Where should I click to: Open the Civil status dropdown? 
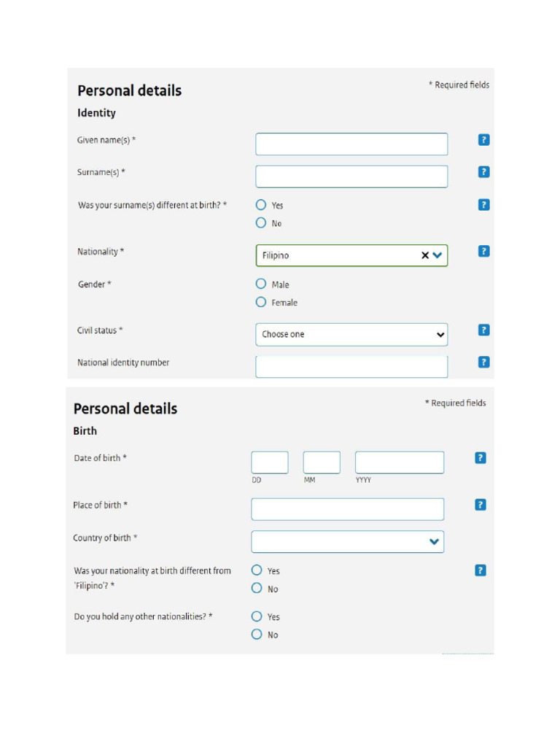click(x=351, y=334)
